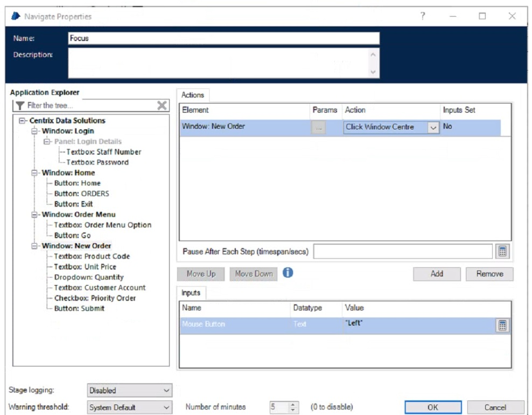
Task: Switch to the Inputs tab
Action: pyautogui.click(x=191, y=293)
